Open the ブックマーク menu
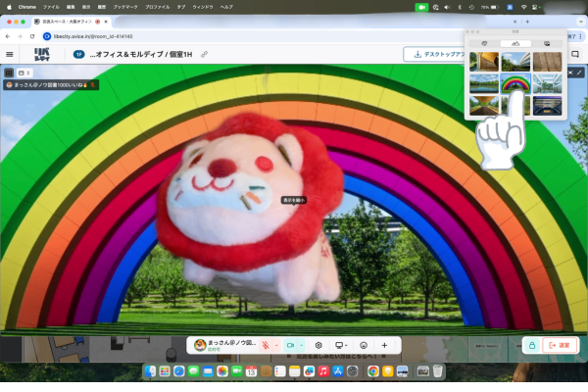 [x=125, y=7]
